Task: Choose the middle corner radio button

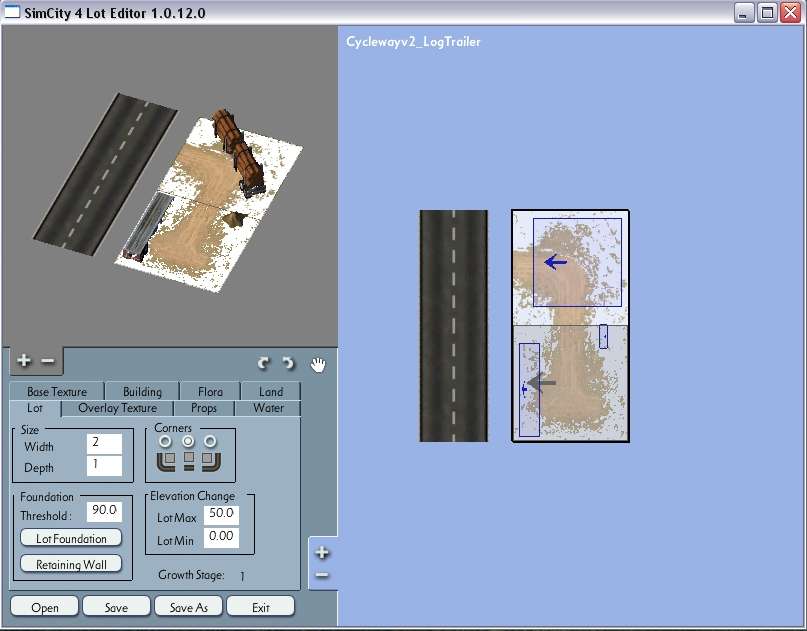Action: [188, 441]
